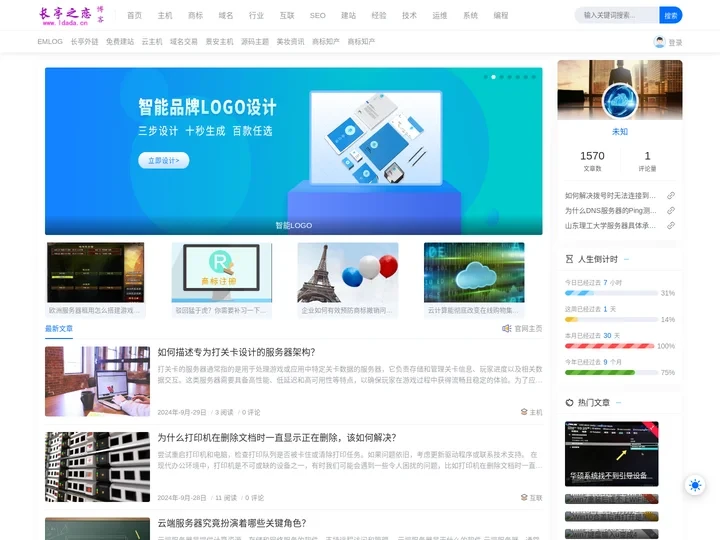Click the highlighted second carousel dot
This screenshot has width=720, height=540.
pyautogui.click(x=494, y=77)
